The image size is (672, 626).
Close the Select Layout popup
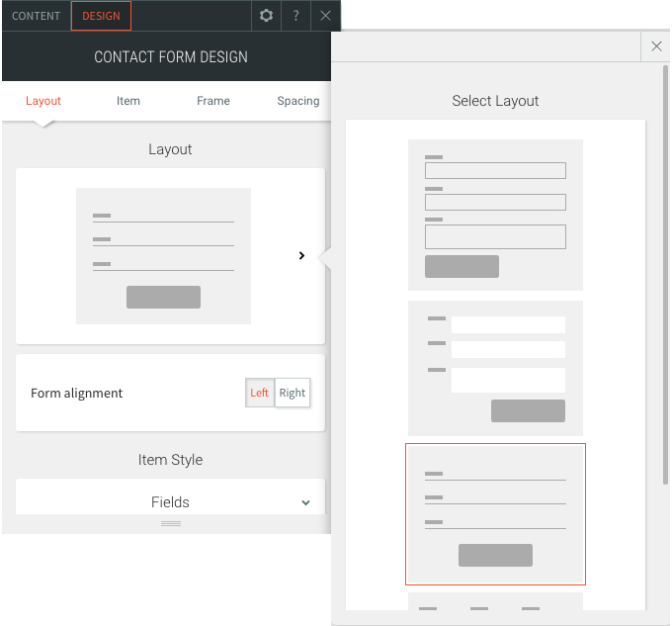pos(656,46)
